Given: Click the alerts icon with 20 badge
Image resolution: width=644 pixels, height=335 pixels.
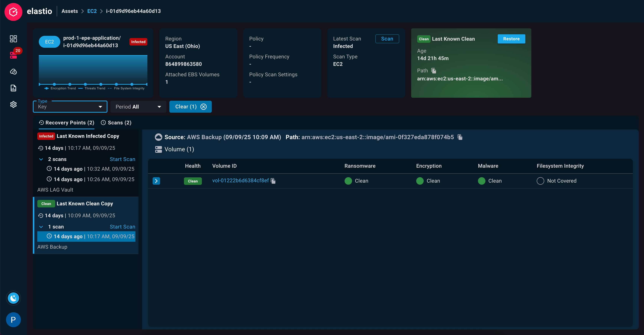Looking at the screenshot, I should click(13, 55).
